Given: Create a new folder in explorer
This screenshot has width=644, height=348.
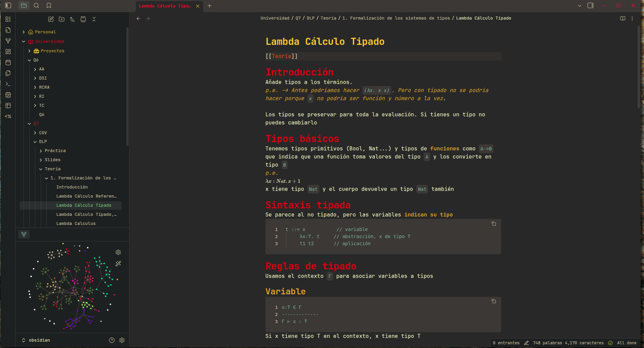Looking at the screenshot, I should (62, 19).
